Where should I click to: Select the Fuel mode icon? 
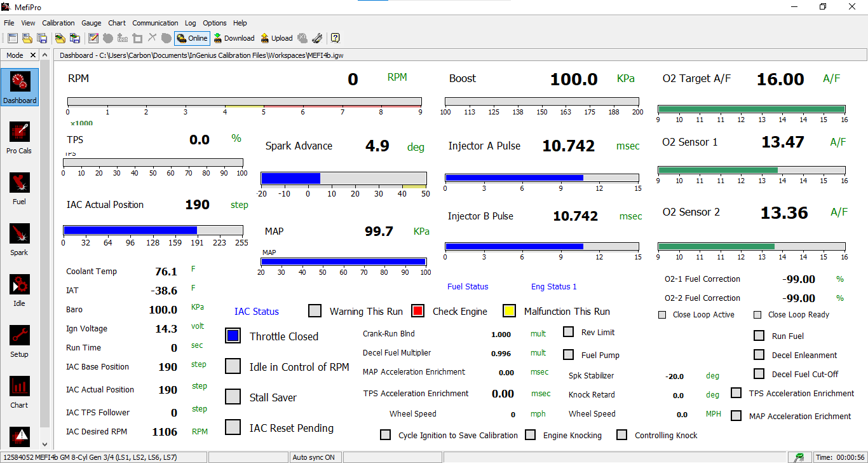point(19,188)
